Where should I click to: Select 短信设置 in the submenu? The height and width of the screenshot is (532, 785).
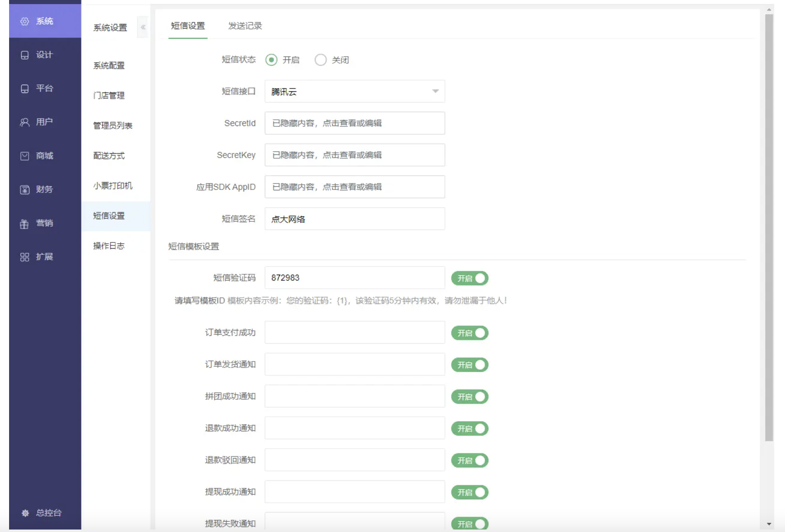(116, 216)
